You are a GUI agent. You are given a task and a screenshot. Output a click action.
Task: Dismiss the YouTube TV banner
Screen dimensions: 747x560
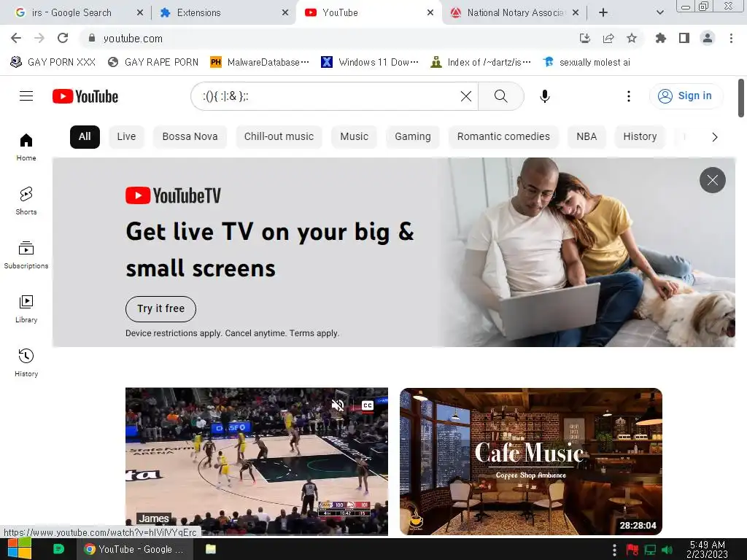coord(712,180)
